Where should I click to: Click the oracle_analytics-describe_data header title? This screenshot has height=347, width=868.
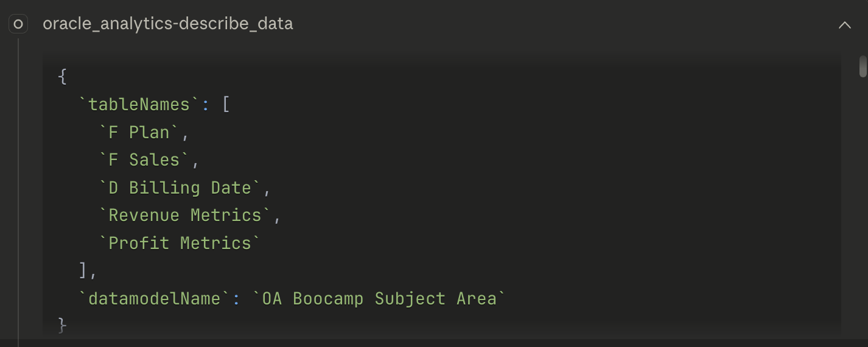coord(168,24)
